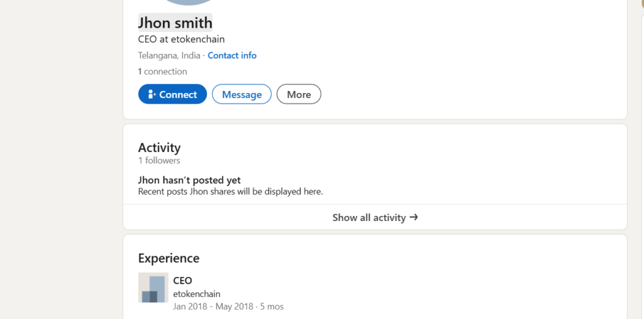This screenshot has height=319, width=644.
Task: Select the Show all activity text
Action: point(369,217)
